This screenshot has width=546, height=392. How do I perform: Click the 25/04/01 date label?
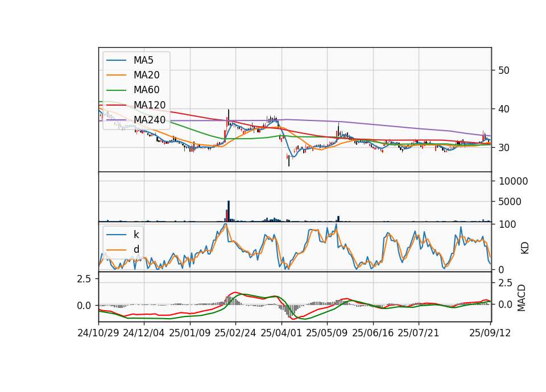click(x=282, y=333)
